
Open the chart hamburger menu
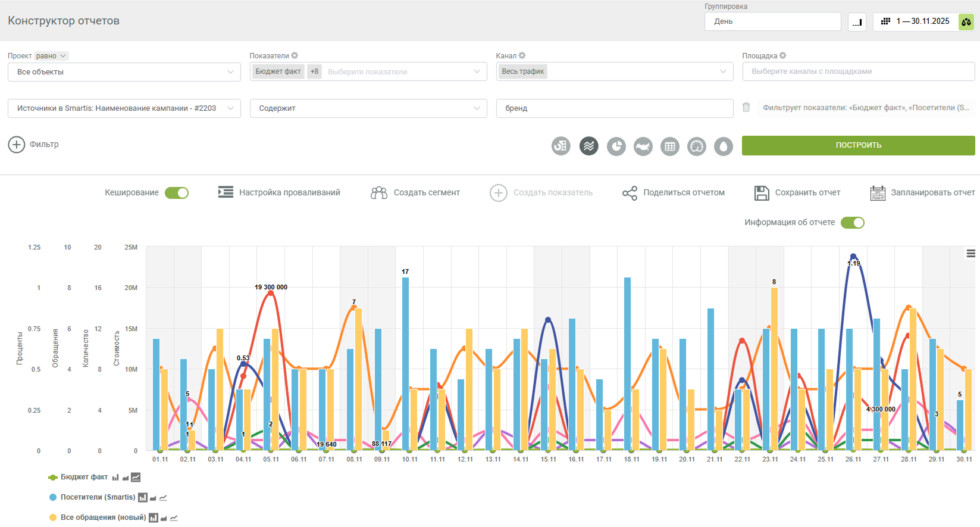[970, 254]
